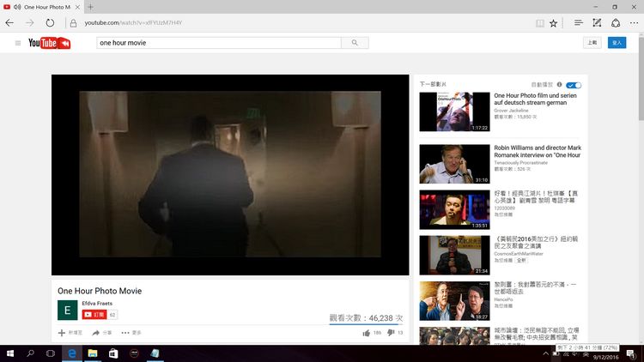Click the One Hour Photo Movie title

[100, 291]
